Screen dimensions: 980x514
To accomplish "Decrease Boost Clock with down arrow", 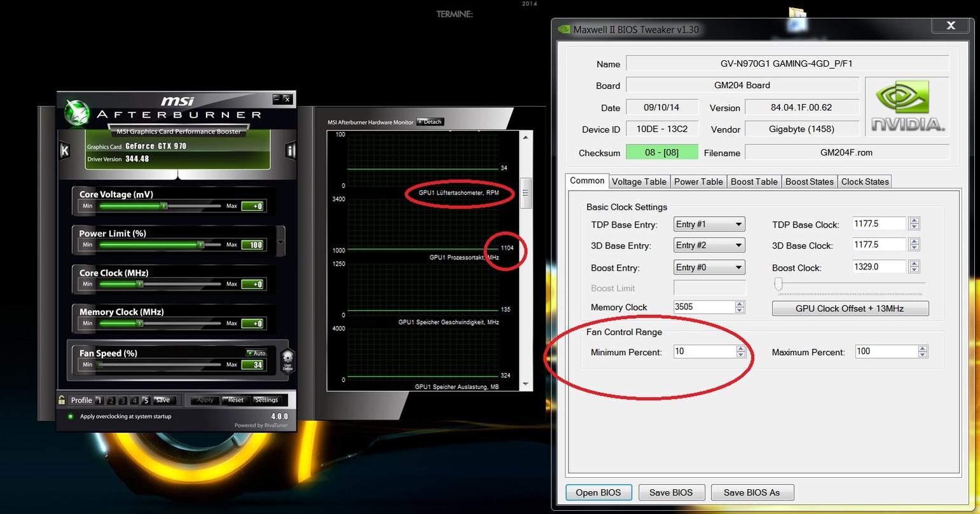I will (x=914, y=270).
